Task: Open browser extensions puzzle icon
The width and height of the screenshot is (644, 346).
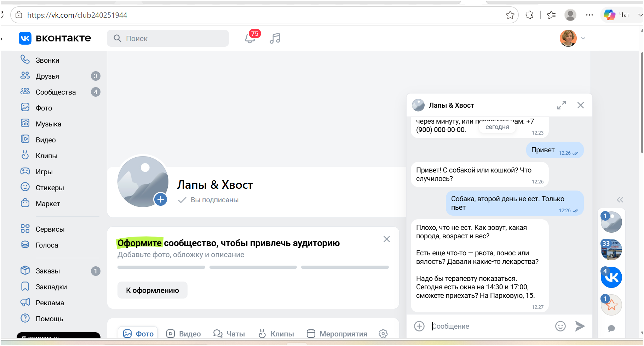Action: pyautogui.click(x=530, y=15)
